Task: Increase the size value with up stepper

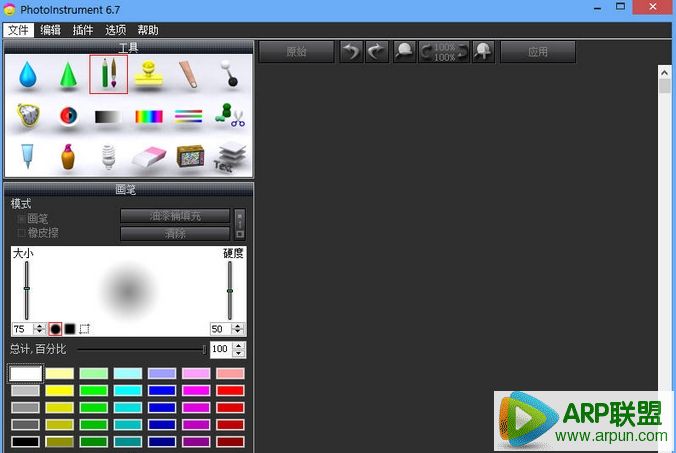Action: point(40,326)
